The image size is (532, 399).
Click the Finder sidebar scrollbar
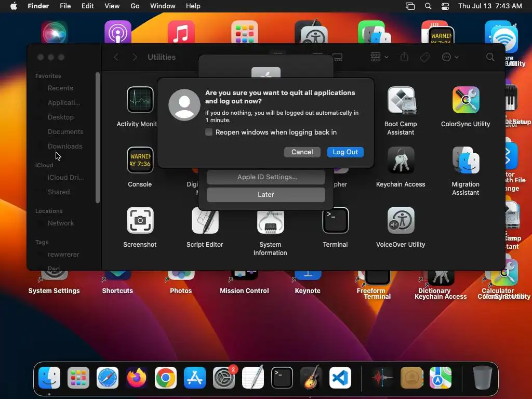point(97,137)
